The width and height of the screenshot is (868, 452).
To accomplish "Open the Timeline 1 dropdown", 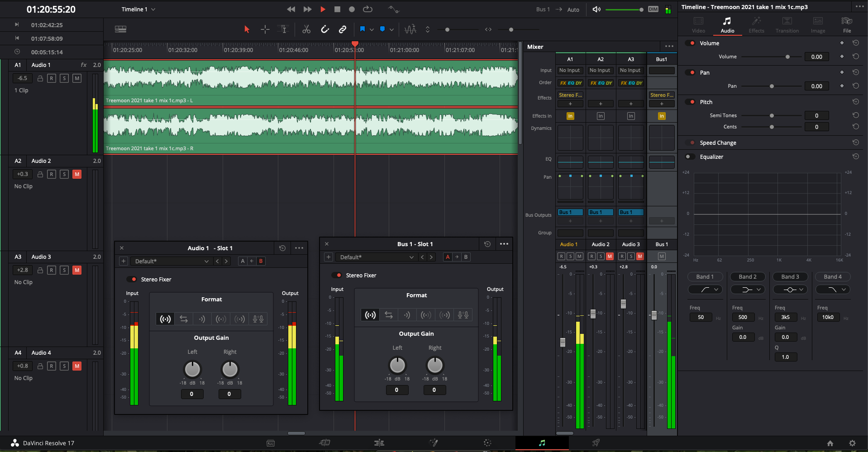I will pyautogui.click(x=138, y=9).
